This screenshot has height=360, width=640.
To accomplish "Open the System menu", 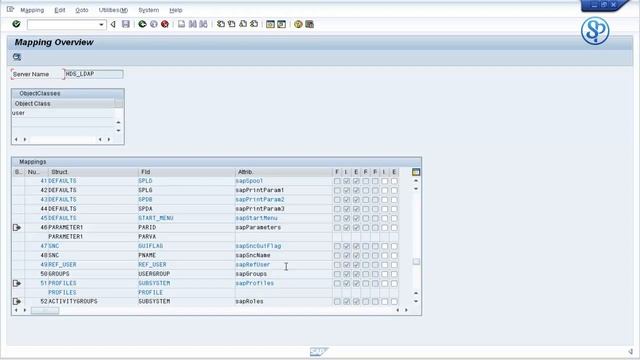I will click(149, 10).
